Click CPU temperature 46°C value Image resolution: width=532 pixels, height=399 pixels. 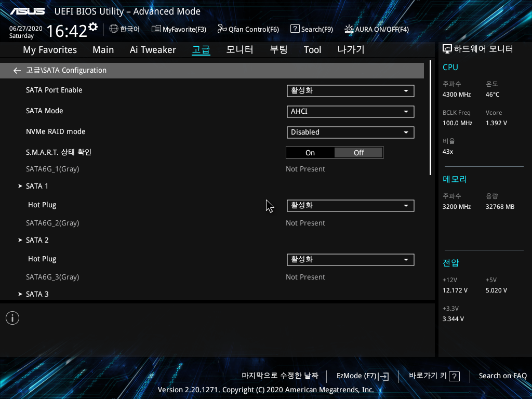click(x=493, y=95)
